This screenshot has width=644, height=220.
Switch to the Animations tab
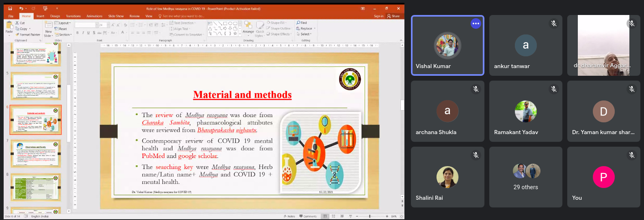point(94,16)
